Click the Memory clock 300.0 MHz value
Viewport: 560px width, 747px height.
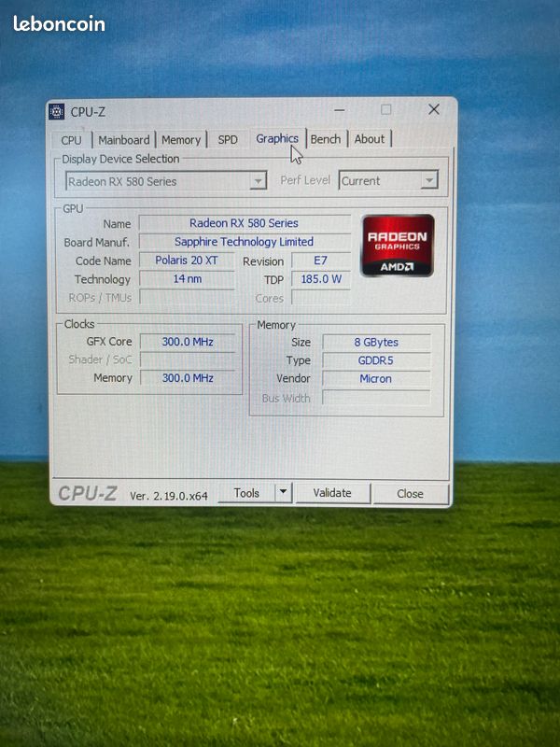pos(188,378)
